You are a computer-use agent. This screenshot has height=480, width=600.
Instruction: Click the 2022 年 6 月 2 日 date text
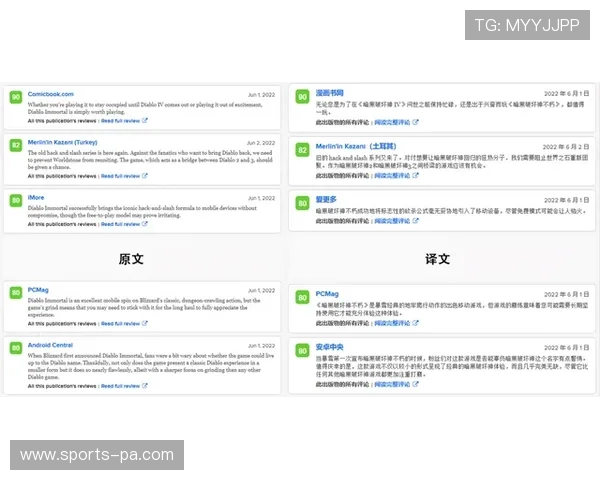click(x=566, y=147)
